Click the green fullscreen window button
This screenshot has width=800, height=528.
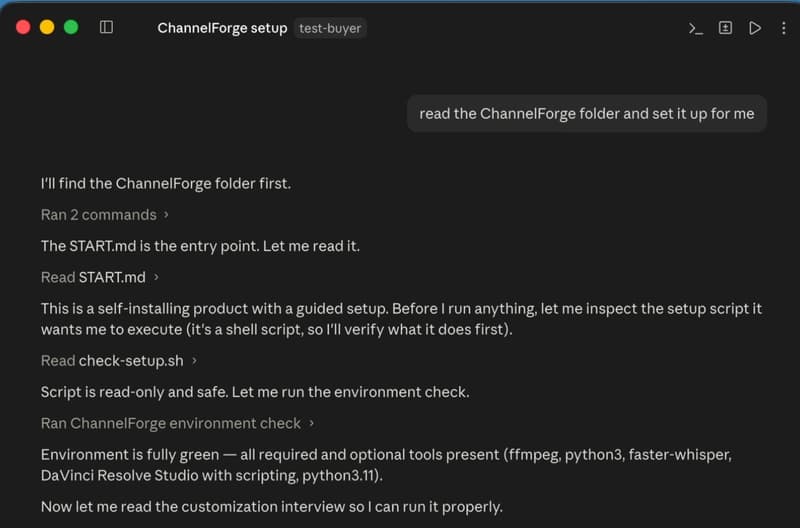click(71, 27)
